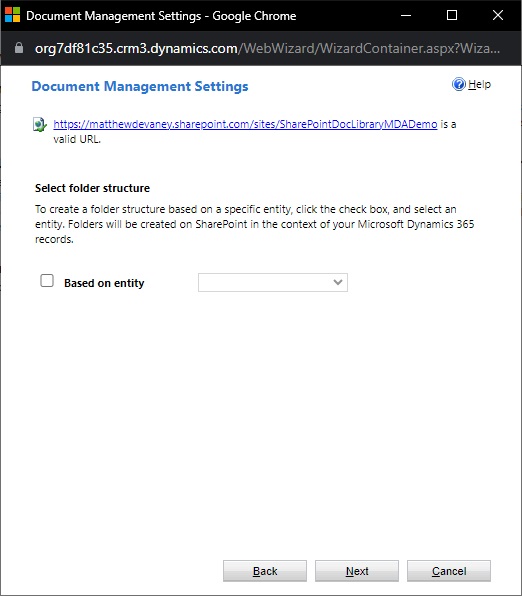View site info via the lock icon
522x596 pixels.
19,48
